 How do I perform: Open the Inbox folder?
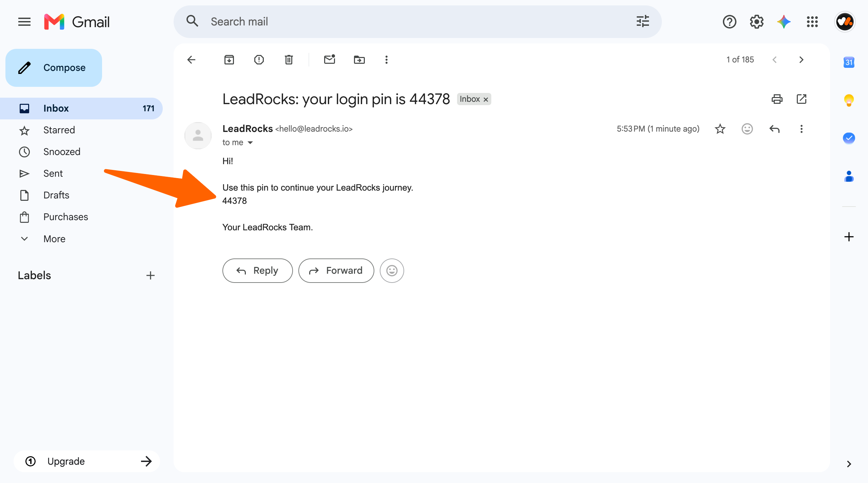(x=81, y=109)
